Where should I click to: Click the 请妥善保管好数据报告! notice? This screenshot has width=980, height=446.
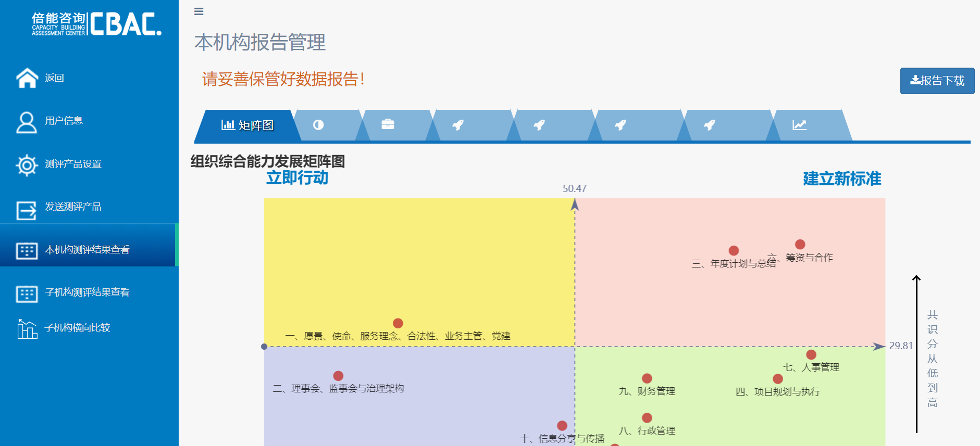[283, 79]
